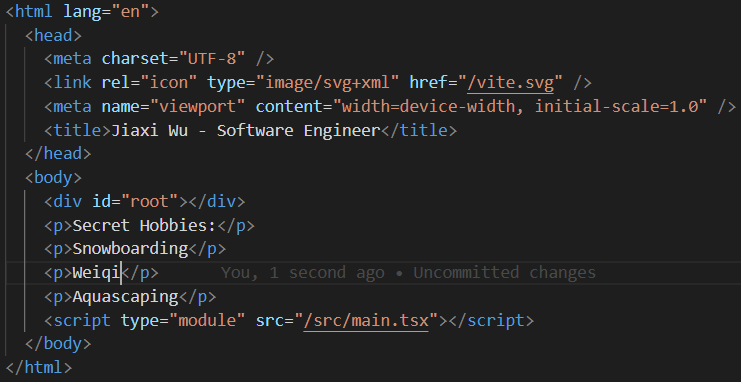Image resolution: width=741 pixels, height=382 pixels.
Task: Click the closing </title> tag
Action: click(419, 130)
